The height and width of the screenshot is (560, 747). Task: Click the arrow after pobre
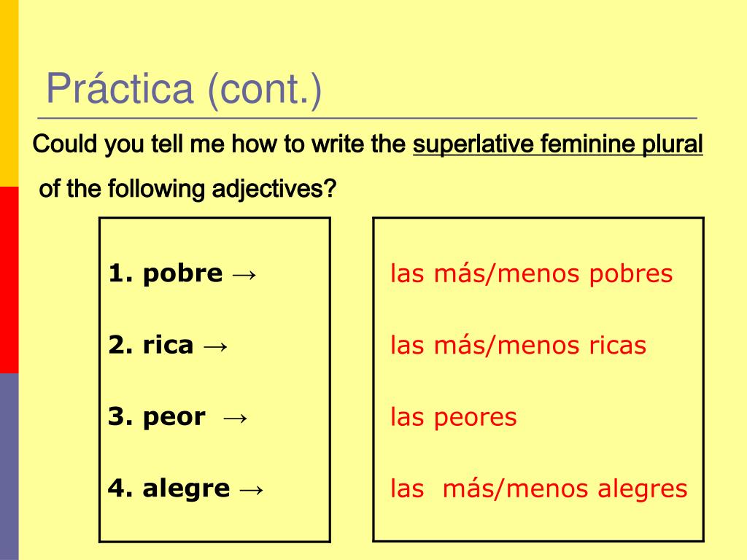tap(244, 275)
